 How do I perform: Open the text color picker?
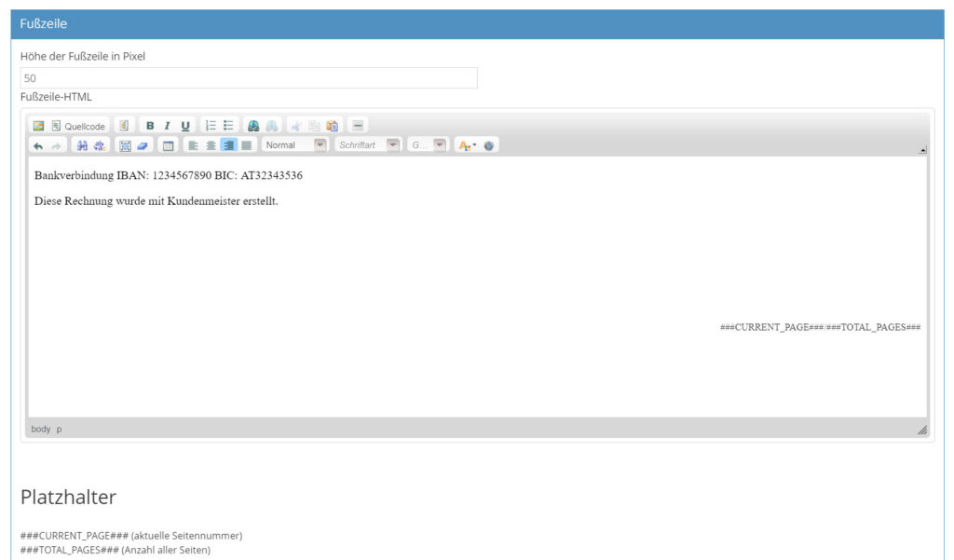click(468, 145)
